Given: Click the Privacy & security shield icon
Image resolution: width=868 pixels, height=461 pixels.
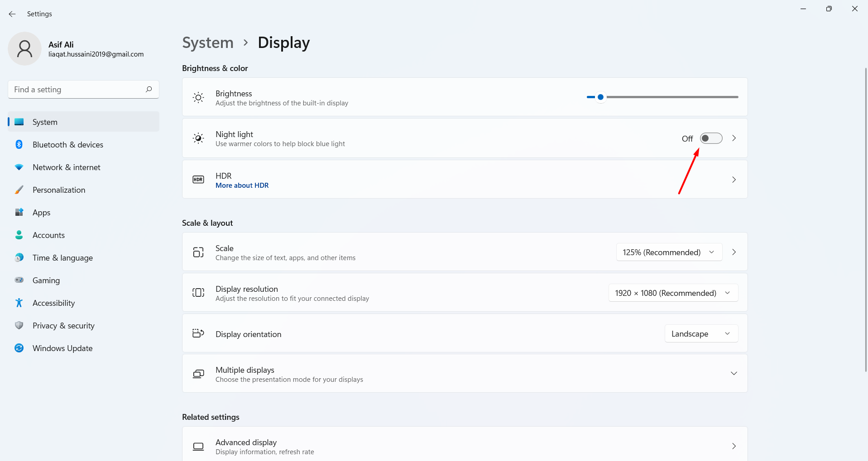Looking at the screenshot, I should [x=19, y=325].
